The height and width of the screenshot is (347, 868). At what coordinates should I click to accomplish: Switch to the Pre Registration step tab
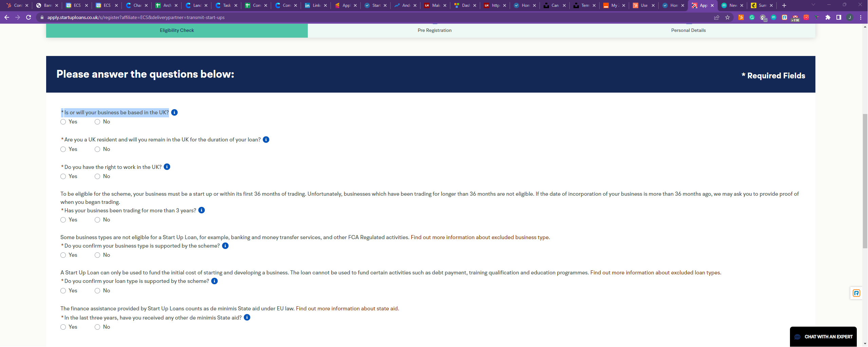pos(434,30)
